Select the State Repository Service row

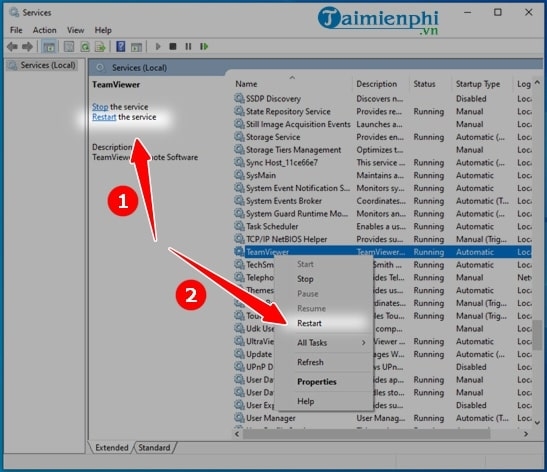click(382, 111)
